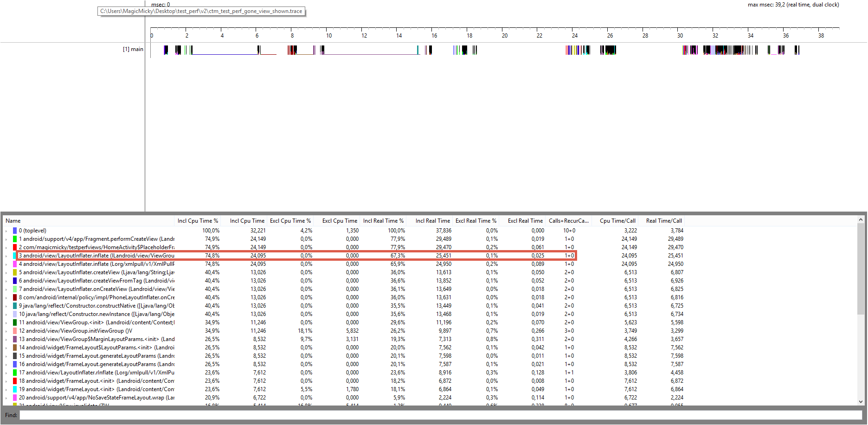Expand row 3 LayoutInflater.inflate
The height and width of the screenshot is (425, 868).
(6, 256)
